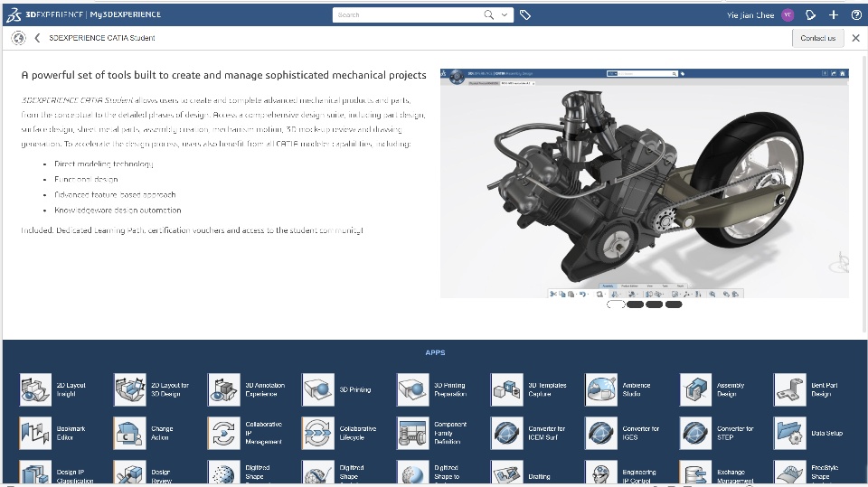Select the fourth carousel indicator dot

pos(674,304)
